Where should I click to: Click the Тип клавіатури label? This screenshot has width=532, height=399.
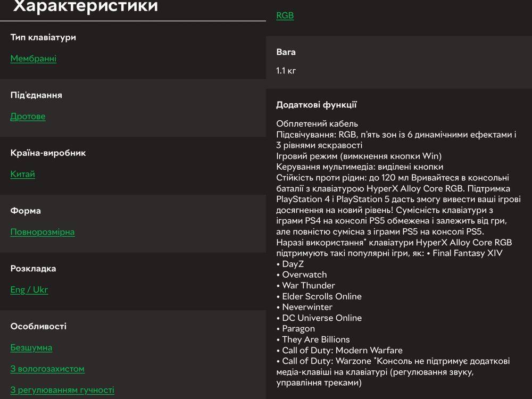click(x=43, y=37)
